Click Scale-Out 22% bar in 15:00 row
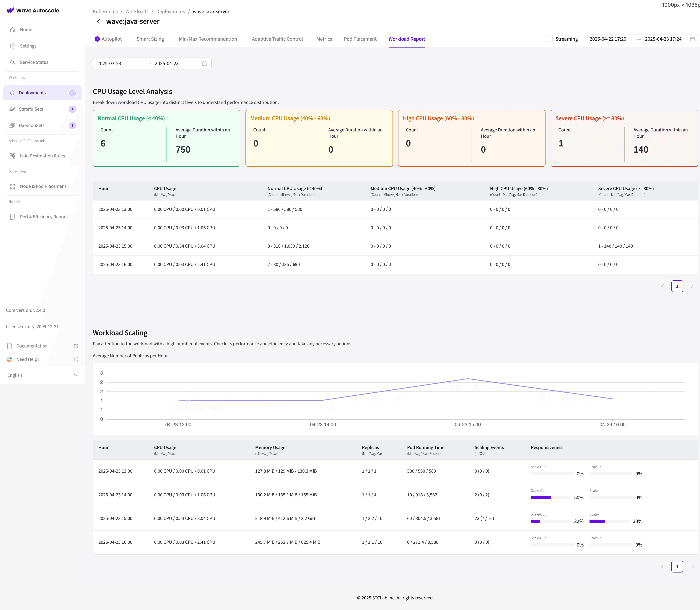 (x=551, y=521)
